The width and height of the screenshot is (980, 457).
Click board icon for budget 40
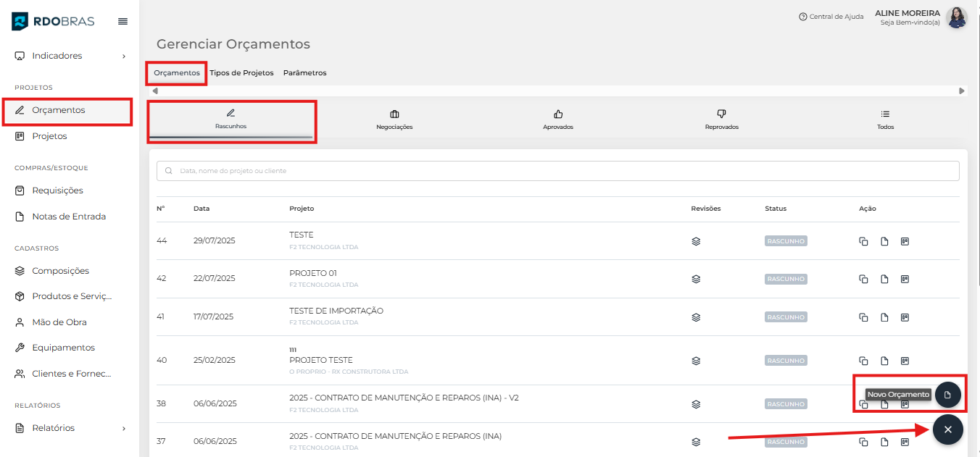(905, 361)
